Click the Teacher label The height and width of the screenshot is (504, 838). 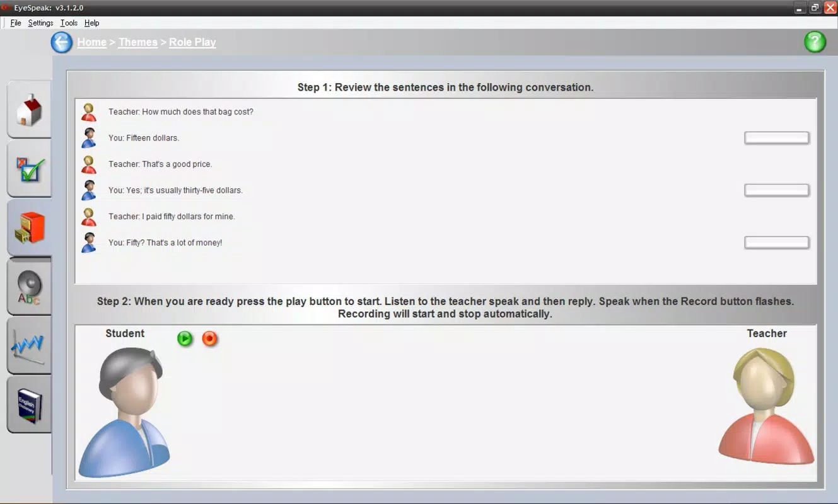[x=767, y=333]
